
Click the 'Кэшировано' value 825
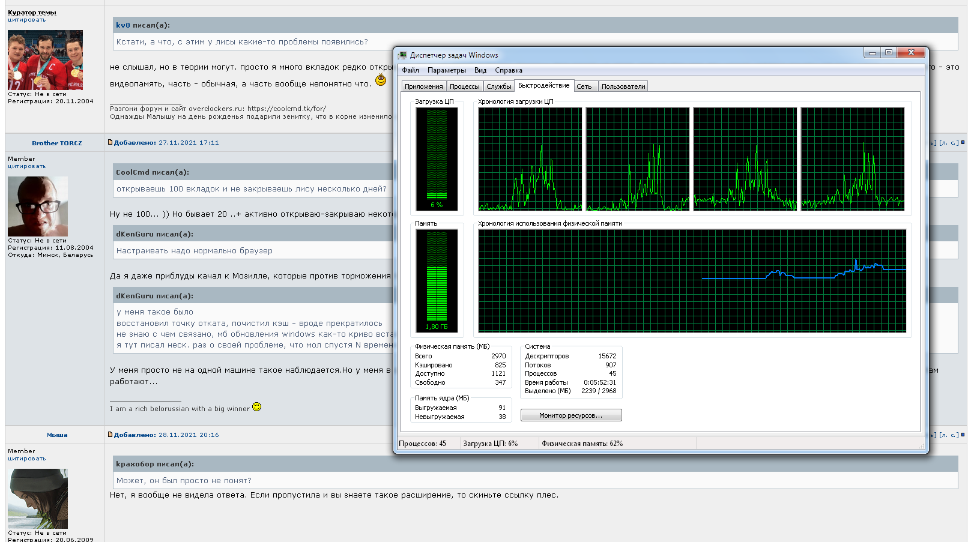point(500,365)
